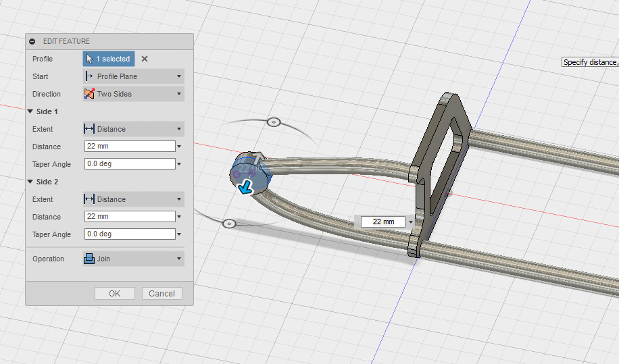The width and height of the screenshot is (619, 364).
Task: Click the Side 1 Distance input field
Action: [x=130, y=147]
